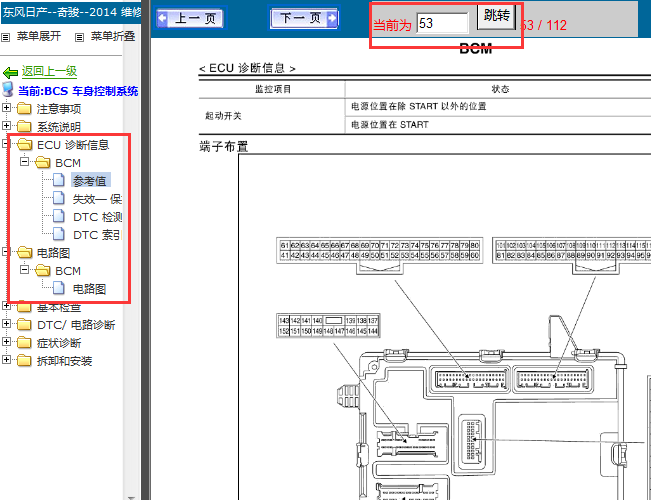Click the 端子布置 heading
This screenshot has width=651, height=500.
pos(223,146)
